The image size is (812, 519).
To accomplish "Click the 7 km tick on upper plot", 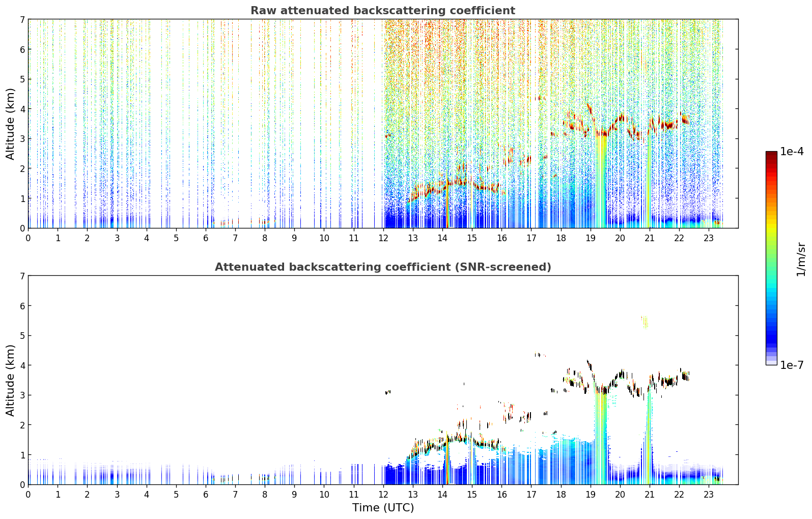I will coord(22,19).
